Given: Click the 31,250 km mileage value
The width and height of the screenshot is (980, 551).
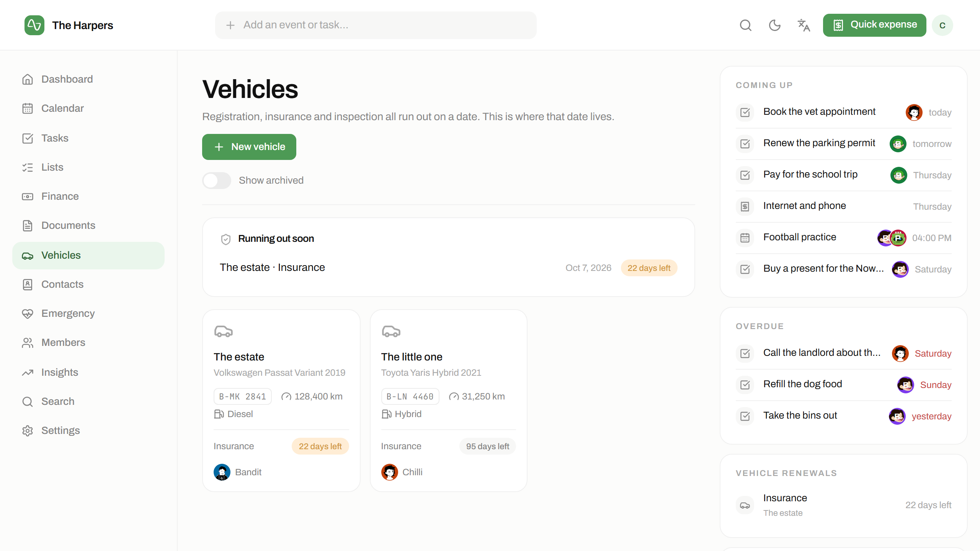Looking at the screenshot, I should point(483,396).
